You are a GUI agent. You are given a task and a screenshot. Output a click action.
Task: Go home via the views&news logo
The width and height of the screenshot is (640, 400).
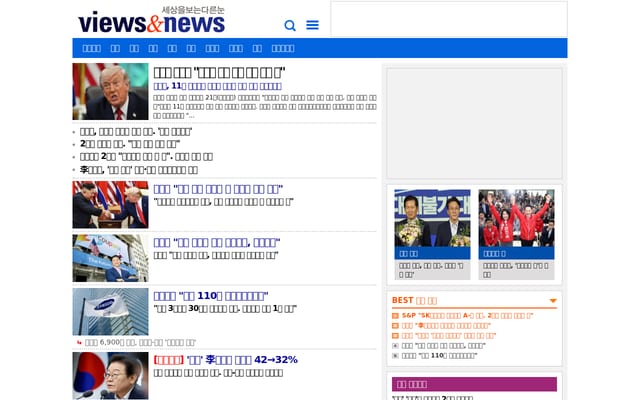click(x=151, y=20)
